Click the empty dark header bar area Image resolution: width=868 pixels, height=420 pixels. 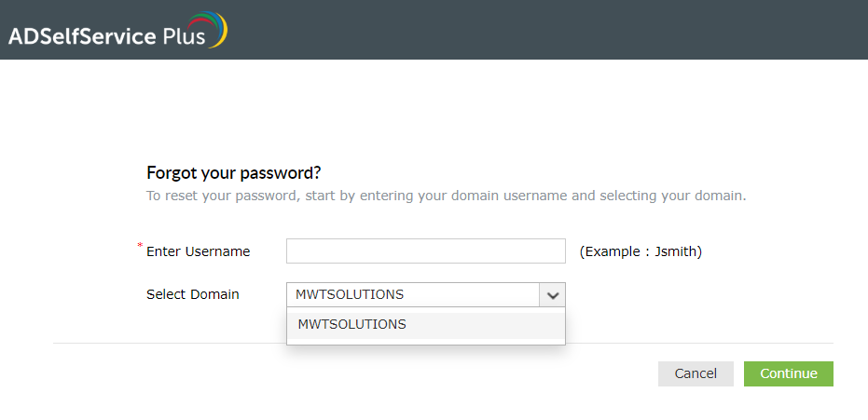pyautogui.click(x=559, y=30)
